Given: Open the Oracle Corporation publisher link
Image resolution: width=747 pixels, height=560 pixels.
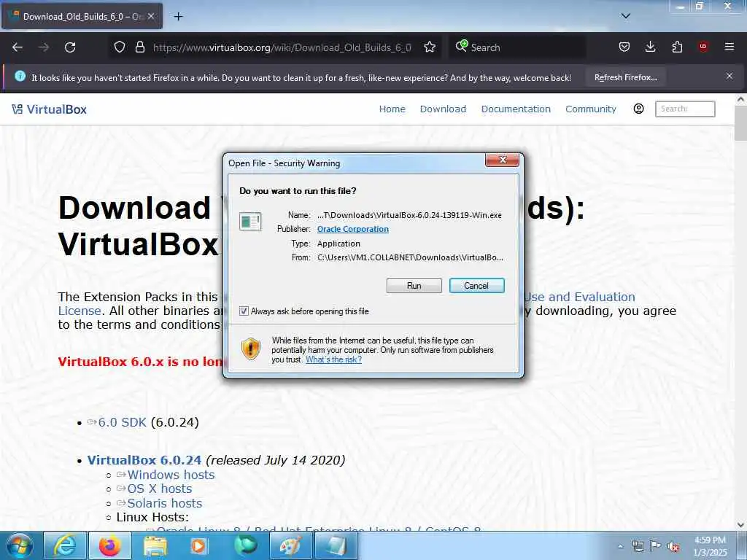Looking at the screenshot, I should coord(353,229).
